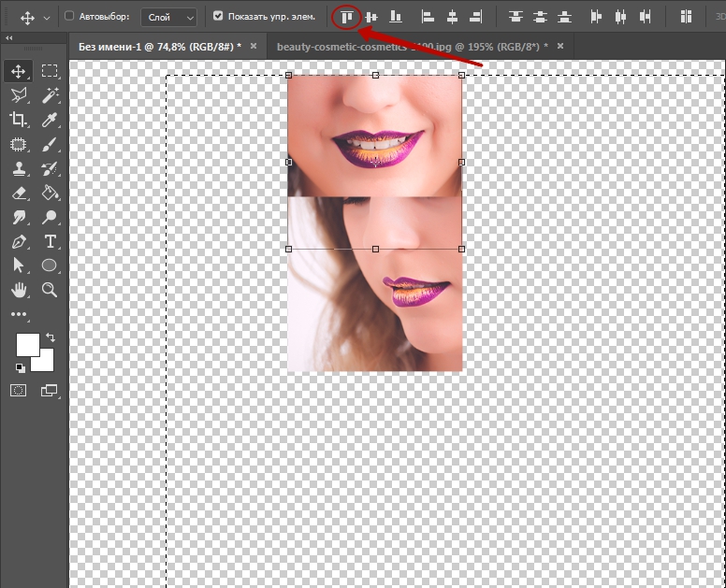This screenshot has height=588, width=726.
Task: Close the beauty-cosmetic-cosmetics jpg tab
Action: [x=560, y=46]
